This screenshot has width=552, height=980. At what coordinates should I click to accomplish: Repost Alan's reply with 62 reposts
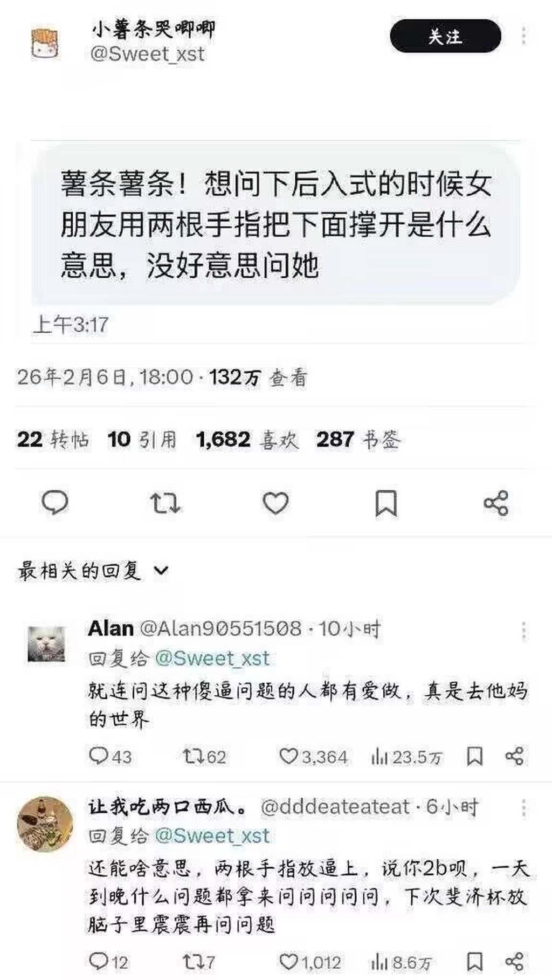pyautogui.click(x=204, y=757)
